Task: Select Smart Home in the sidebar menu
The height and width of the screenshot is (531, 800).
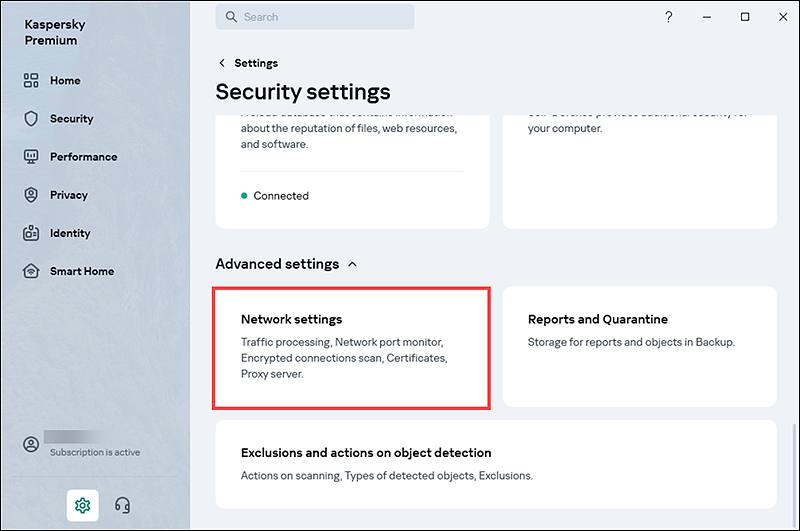Action: point(82,271)
